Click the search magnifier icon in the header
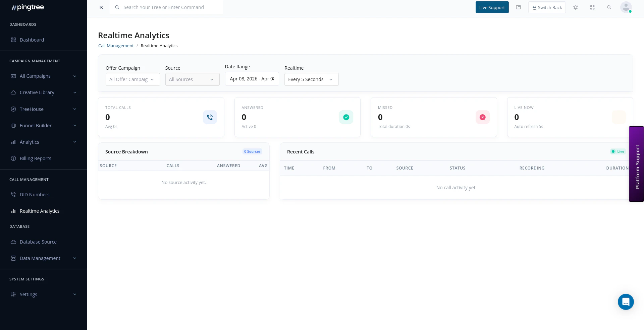The image size is (644, 330). [609, 7]
